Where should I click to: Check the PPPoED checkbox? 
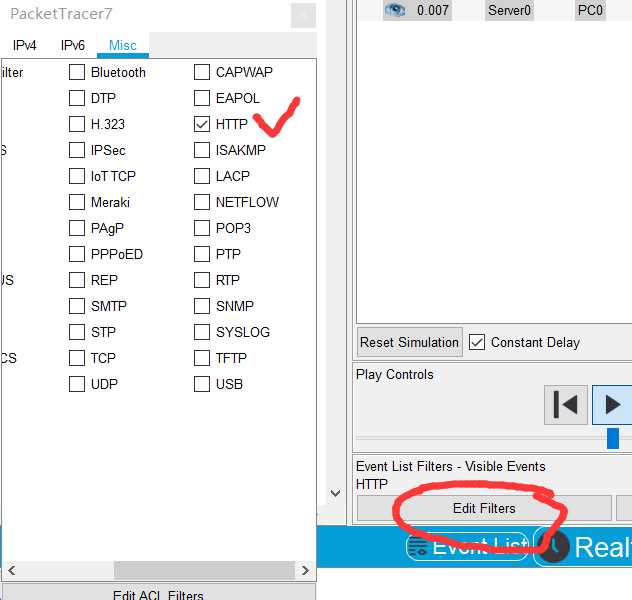pos(77,254)
